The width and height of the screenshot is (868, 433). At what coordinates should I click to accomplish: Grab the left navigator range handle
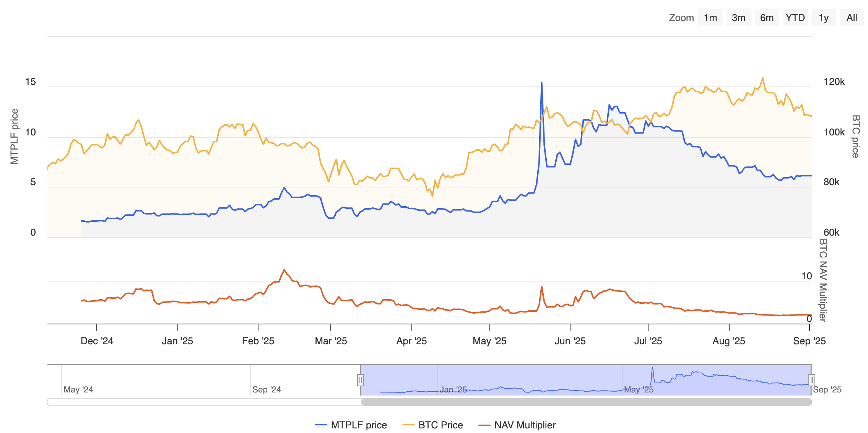click(x=360, y=381)
